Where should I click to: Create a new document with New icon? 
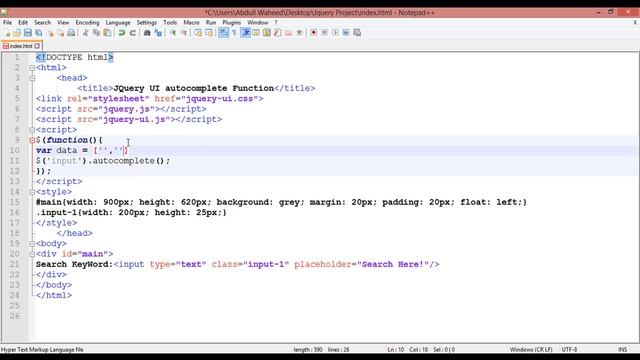(7, 33)
